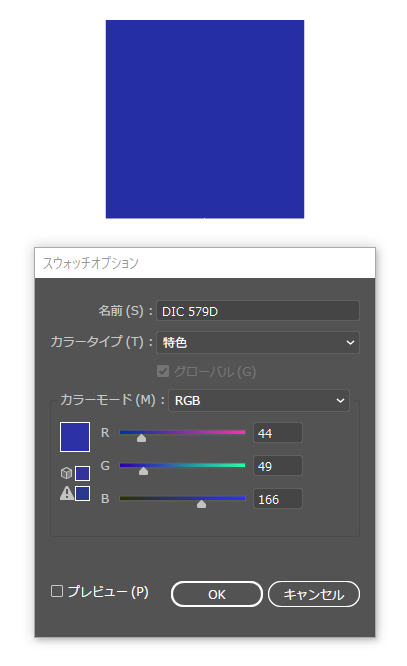This screenshot has height=666, width=407.
Task: Click the out-of-gamut cube warning icon
Action: [66, 473]
